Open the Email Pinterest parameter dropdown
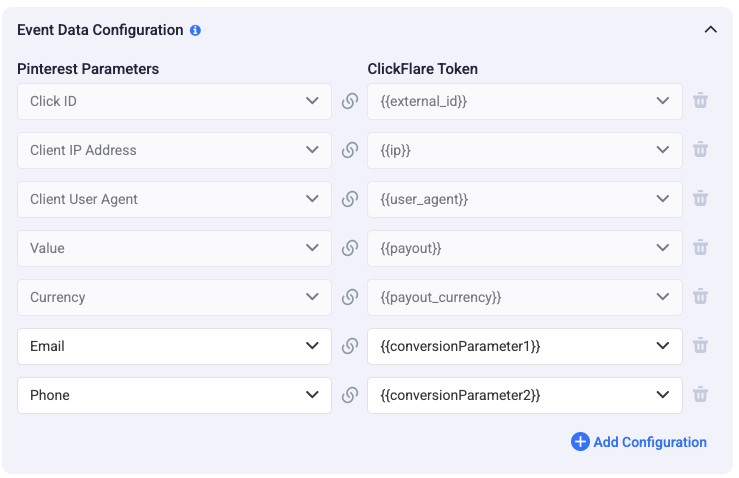The height and width of the screenshot is (478, 739). point(174,346)
